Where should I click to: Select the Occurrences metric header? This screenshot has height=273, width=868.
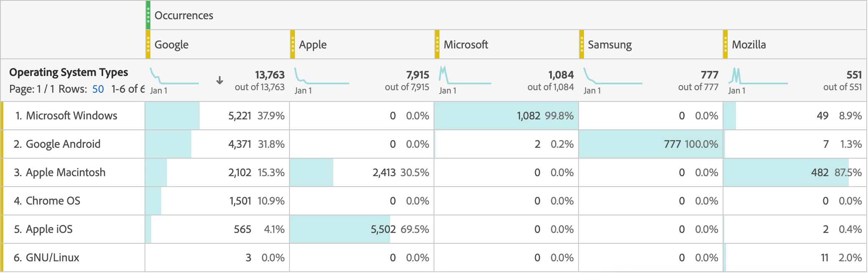tap(184, 15)
